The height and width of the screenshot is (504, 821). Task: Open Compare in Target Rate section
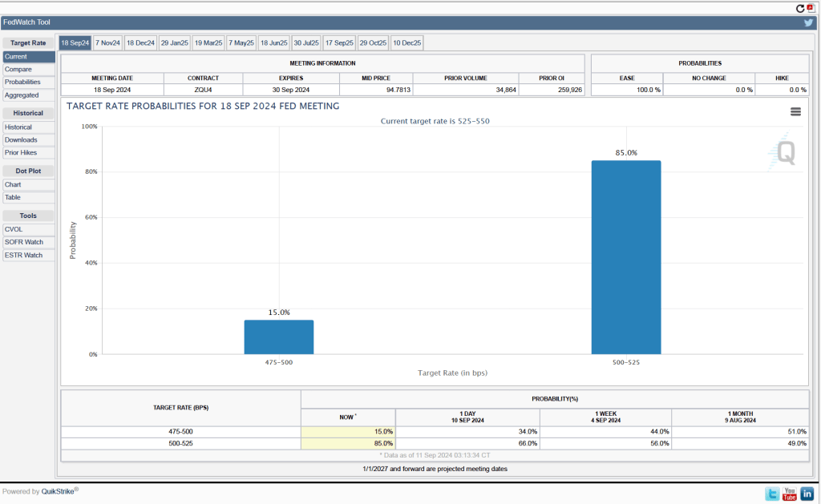(x=18, y=70)
